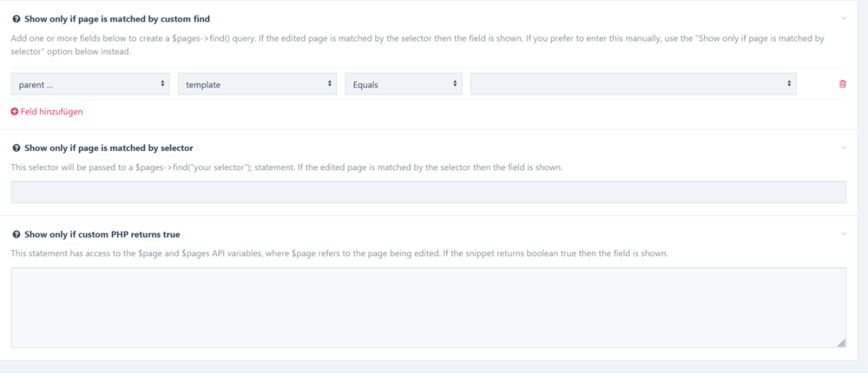868x373 pixels.
Task: Click 'Show only if page is matched by selector' heading
Action: tap(108, 148)
